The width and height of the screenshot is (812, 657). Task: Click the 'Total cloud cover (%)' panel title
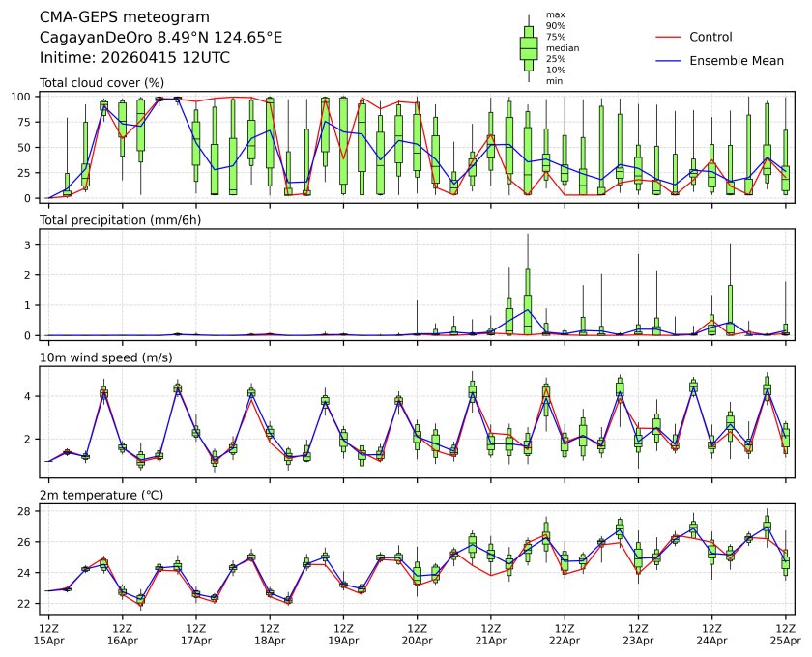tap(101, 83)
